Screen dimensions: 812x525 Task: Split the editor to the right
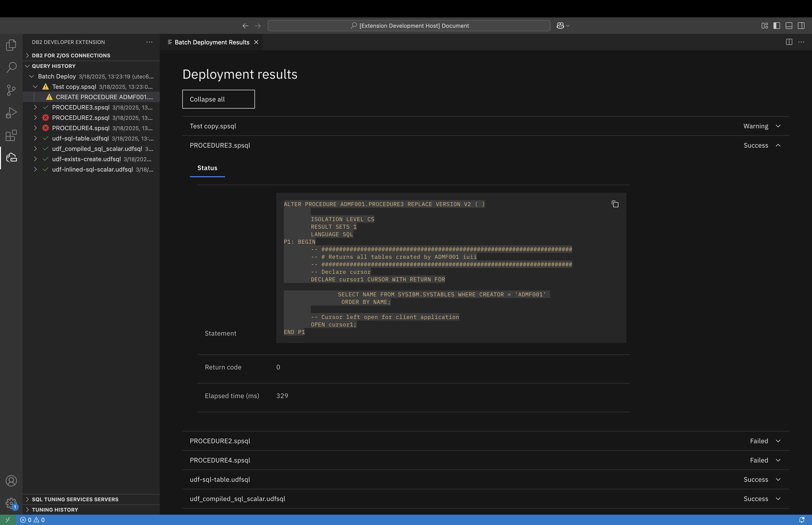(x=789, y=42)
